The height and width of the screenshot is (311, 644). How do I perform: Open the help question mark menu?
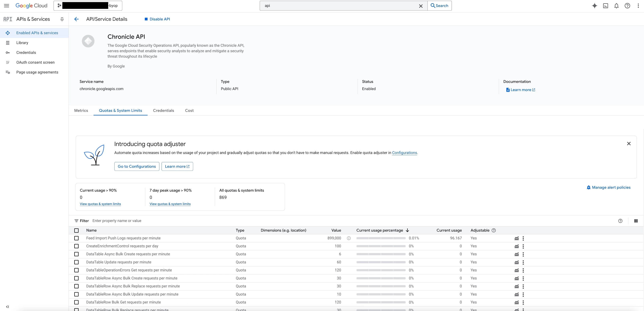pos(627,6)
